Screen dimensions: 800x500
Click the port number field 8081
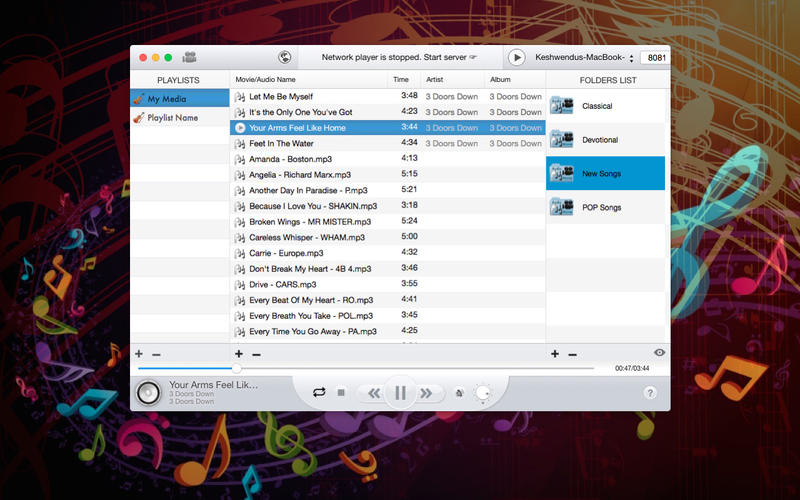pos(656,58)
